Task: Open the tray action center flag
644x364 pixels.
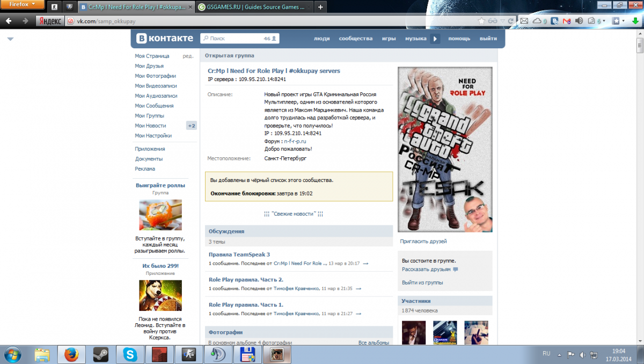Action: coord(571,354)
